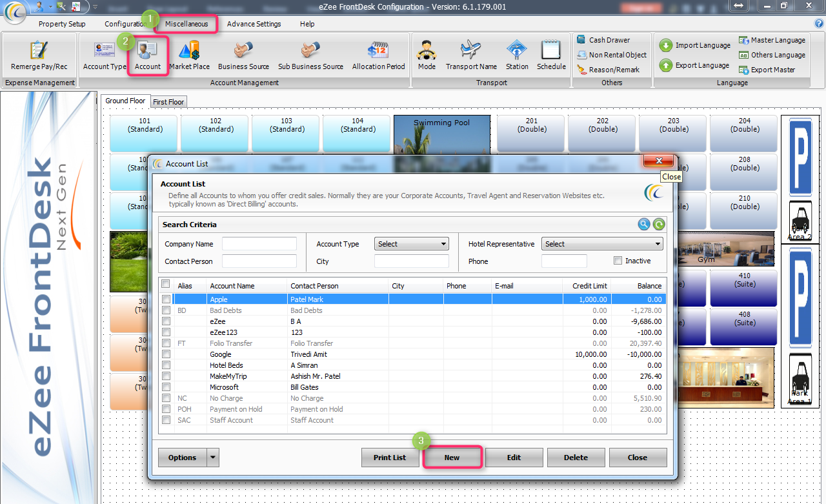This screenshot has width=826, height=504.
Task: Check the Bad Debts row checkbox
Action: [166, 310]
